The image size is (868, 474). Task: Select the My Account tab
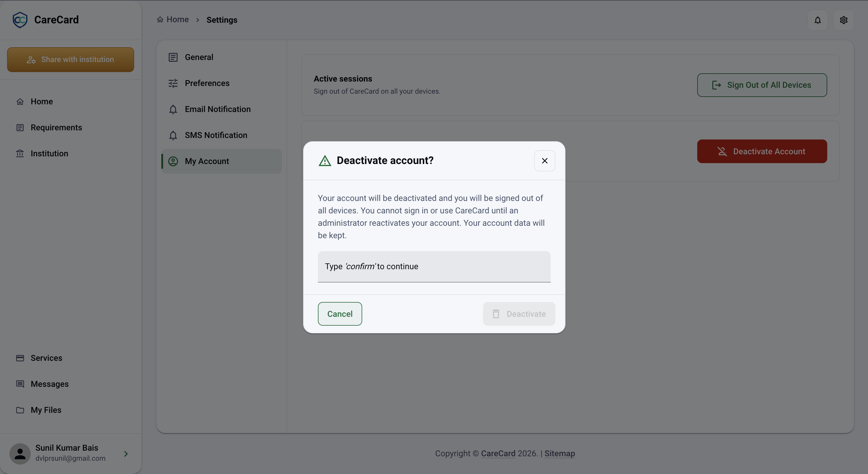221,161
